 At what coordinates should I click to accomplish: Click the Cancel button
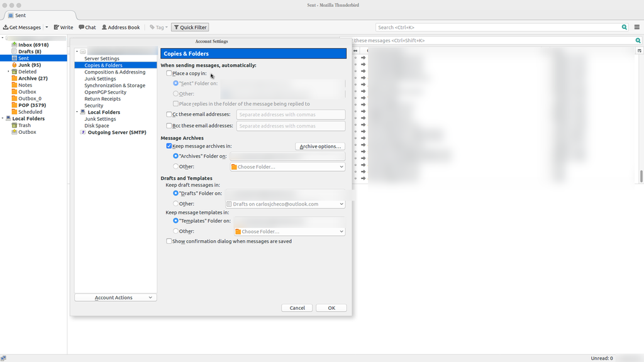pos(297,308)
